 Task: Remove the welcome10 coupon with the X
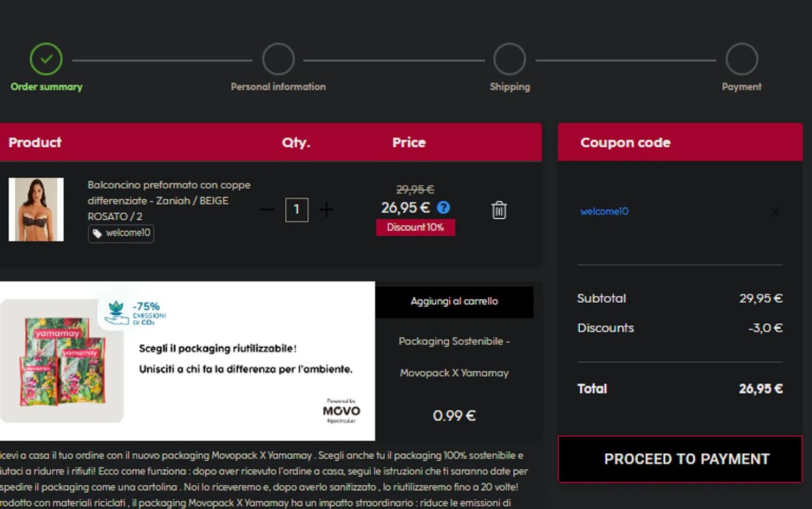(x=775, y=212)
